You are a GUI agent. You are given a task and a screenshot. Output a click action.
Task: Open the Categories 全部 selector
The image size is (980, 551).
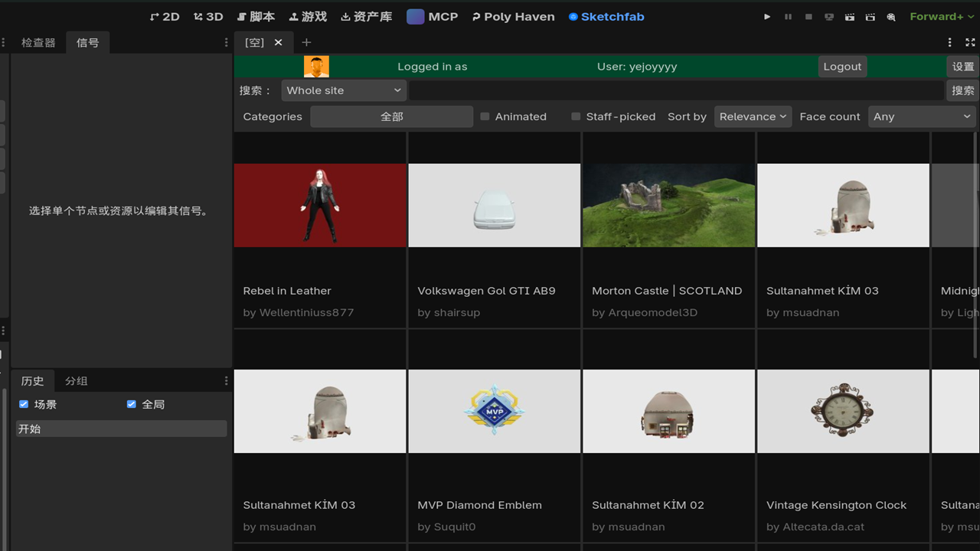[391, 116]
